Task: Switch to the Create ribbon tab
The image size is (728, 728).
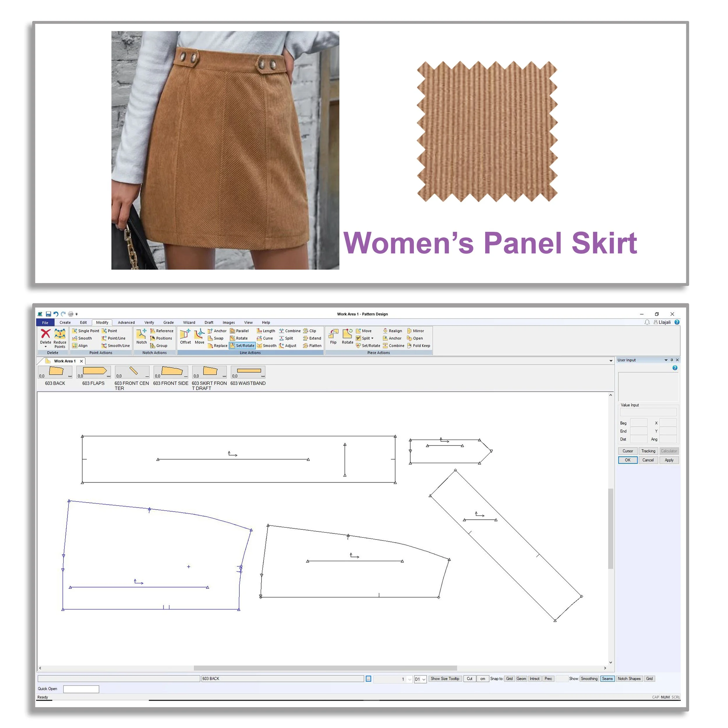Action: click(x=65, y=323)
